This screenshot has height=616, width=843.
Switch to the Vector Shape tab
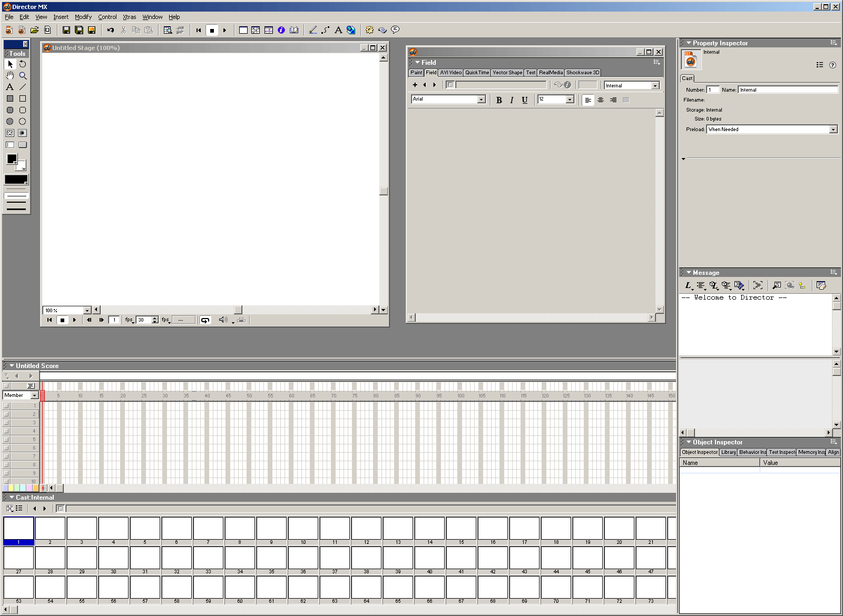tap(507, 73)
